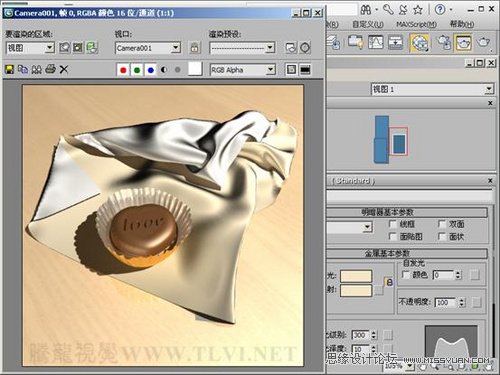
Task: Click the Edit Region icon in render window
Action: [x=64, y=48]
